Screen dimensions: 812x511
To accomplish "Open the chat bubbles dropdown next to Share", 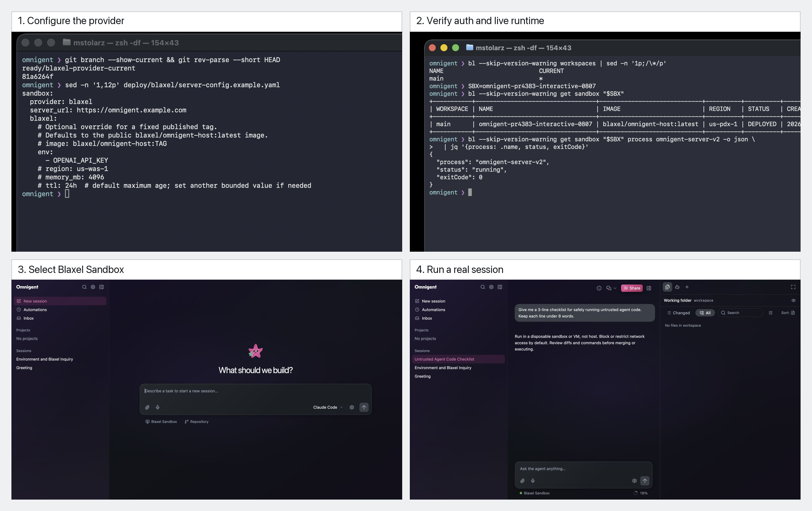I will pyautogui.click(x=611, y=288).
